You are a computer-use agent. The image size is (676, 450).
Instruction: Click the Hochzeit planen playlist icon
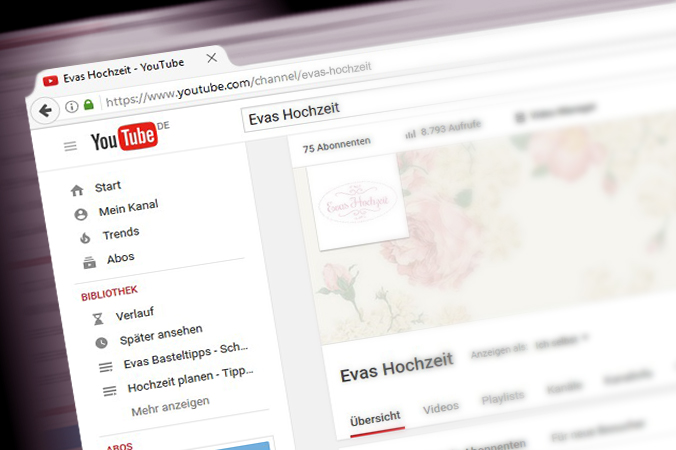click(109, 391)
